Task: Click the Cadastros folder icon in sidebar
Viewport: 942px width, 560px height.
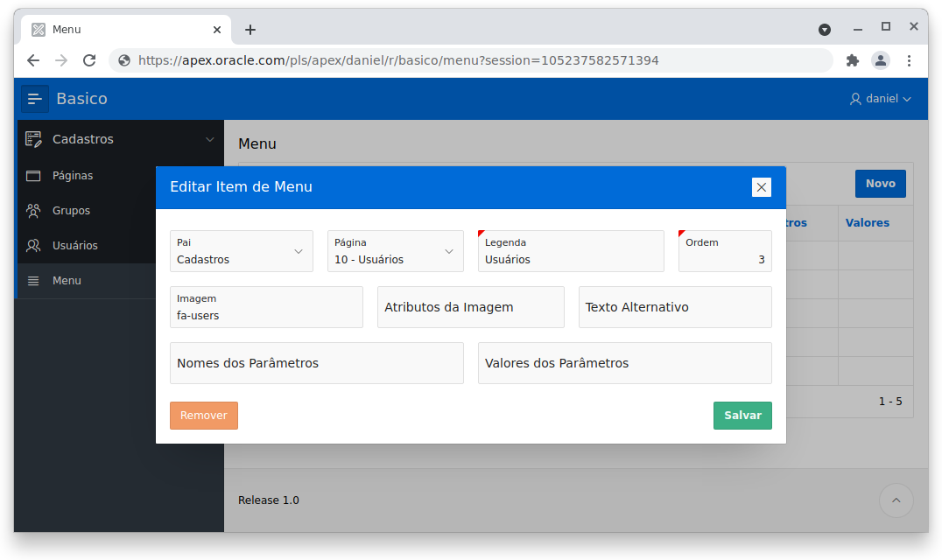Action: [x=32, y=138]
